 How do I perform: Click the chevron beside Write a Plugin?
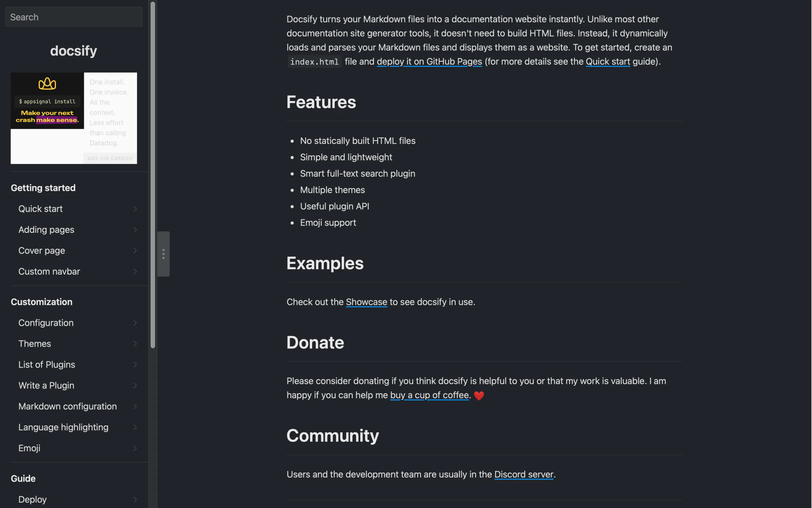(135, 386)
